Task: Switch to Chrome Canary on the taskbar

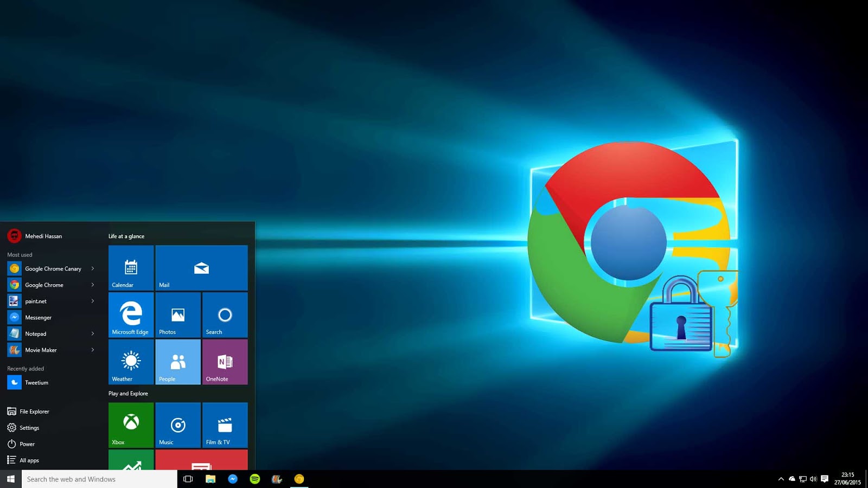Action: [299, 479]
